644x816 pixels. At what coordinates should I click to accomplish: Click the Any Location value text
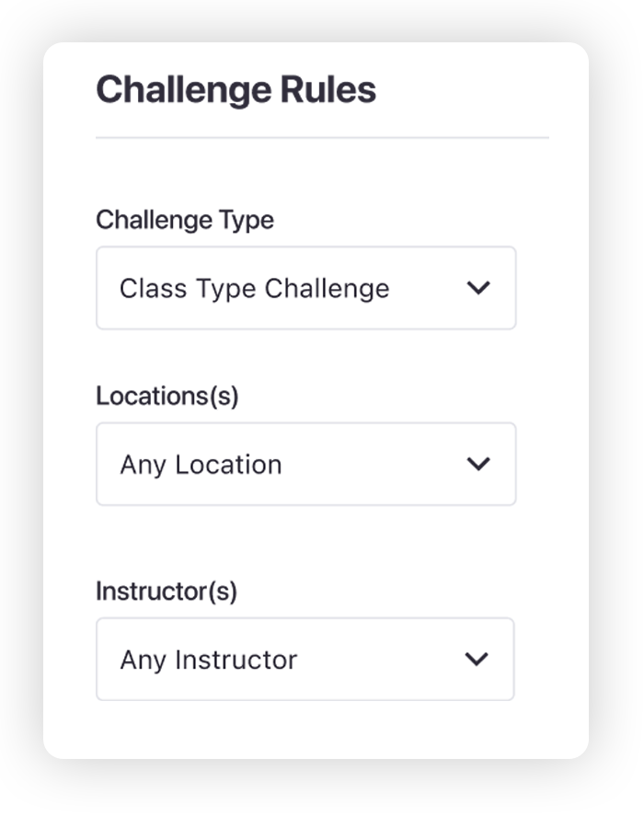point(201,465)
